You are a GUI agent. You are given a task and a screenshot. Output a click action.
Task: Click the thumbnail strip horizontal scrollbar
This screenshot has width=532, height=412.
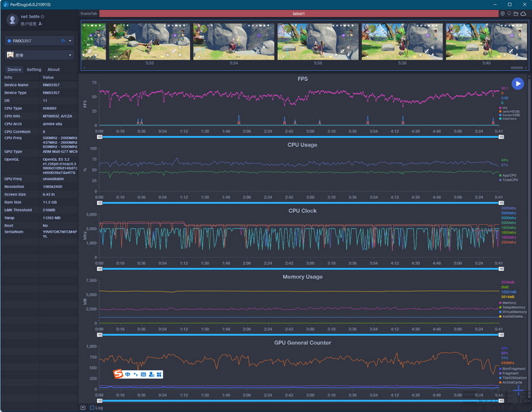516,68
